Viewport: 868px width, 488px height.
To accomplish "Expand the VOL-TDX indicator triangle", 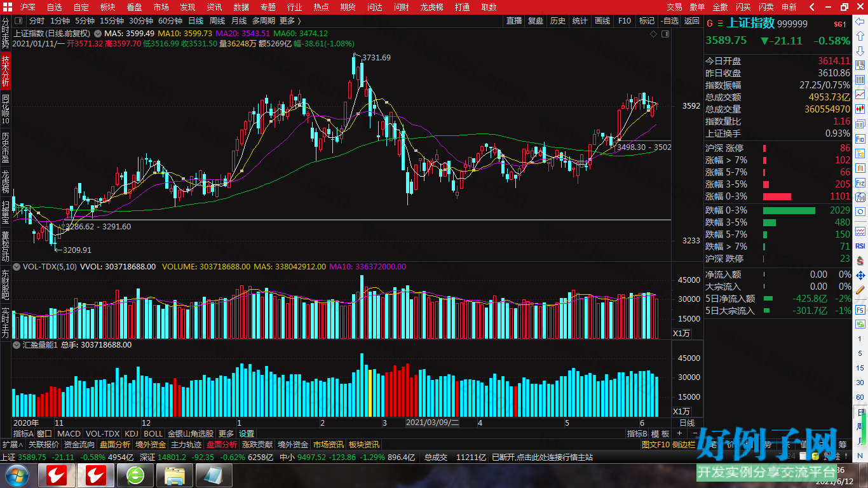I will point(17,266).
